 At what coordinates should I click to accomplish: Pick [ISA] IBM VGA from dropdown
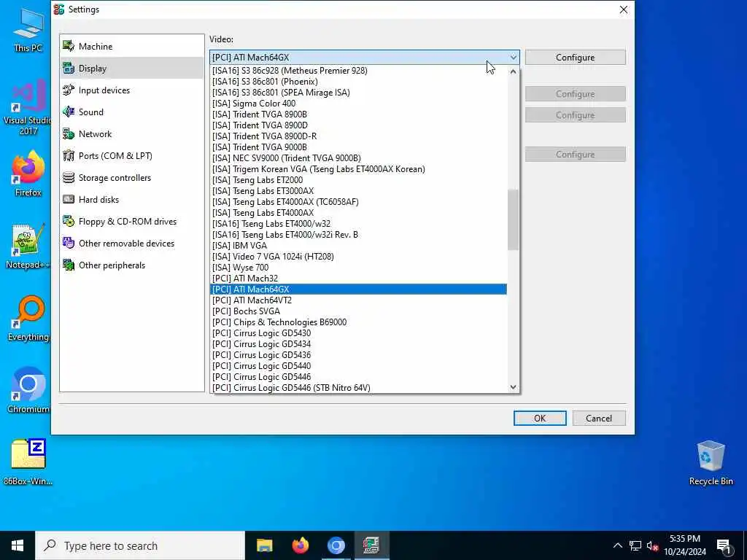point(358,245)
